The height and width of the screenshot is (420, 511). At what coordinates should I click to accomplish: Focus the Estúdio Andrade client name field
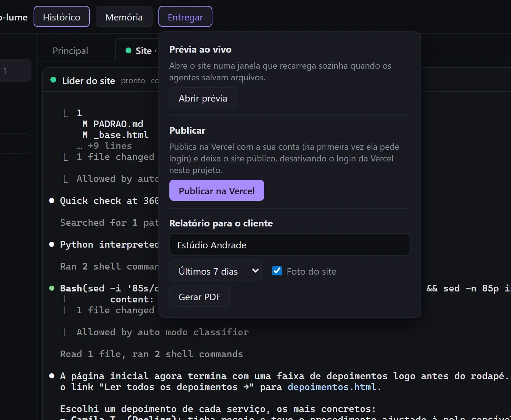[289, 245]
